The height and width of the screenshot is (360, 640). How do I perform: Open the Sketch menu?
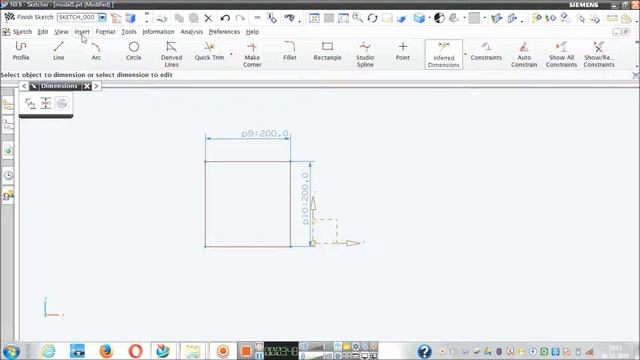(x=22, y=32)
